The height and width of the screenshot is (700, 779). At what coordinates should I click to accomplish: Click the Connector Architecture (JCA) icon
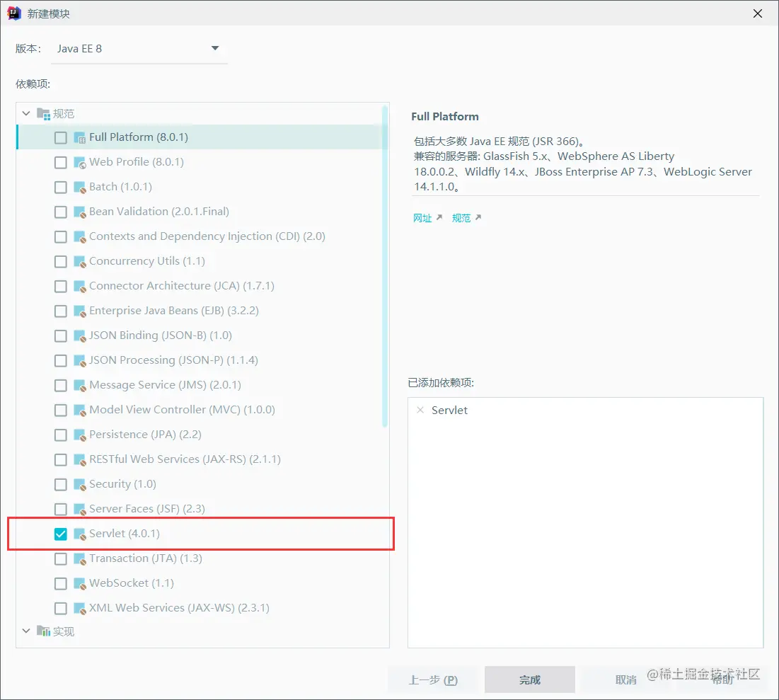pyautogui.click(x=79, y=287)
